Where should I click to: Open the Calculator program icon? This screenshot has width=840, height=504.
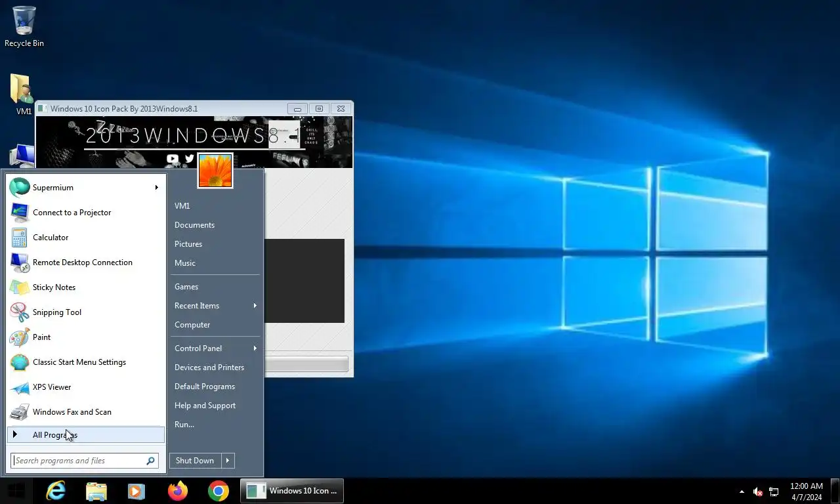pyautogui.click(x=20, y=238)
